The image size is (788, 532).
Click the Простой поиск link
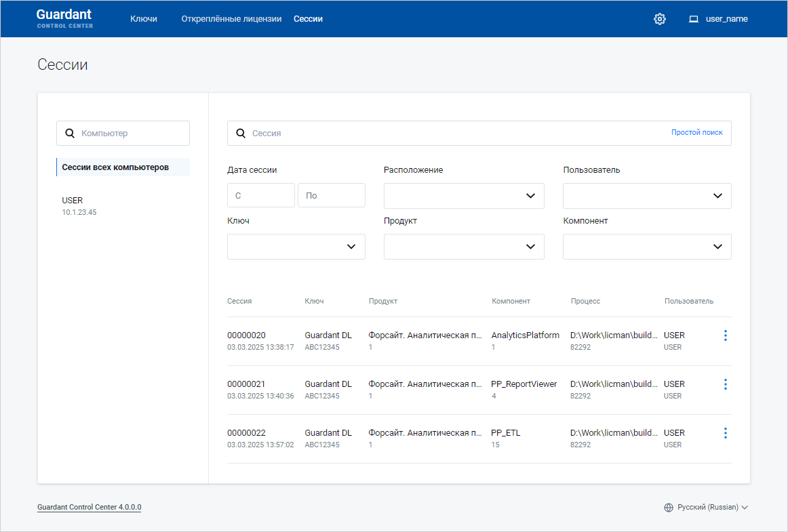[x=696, y=133]
